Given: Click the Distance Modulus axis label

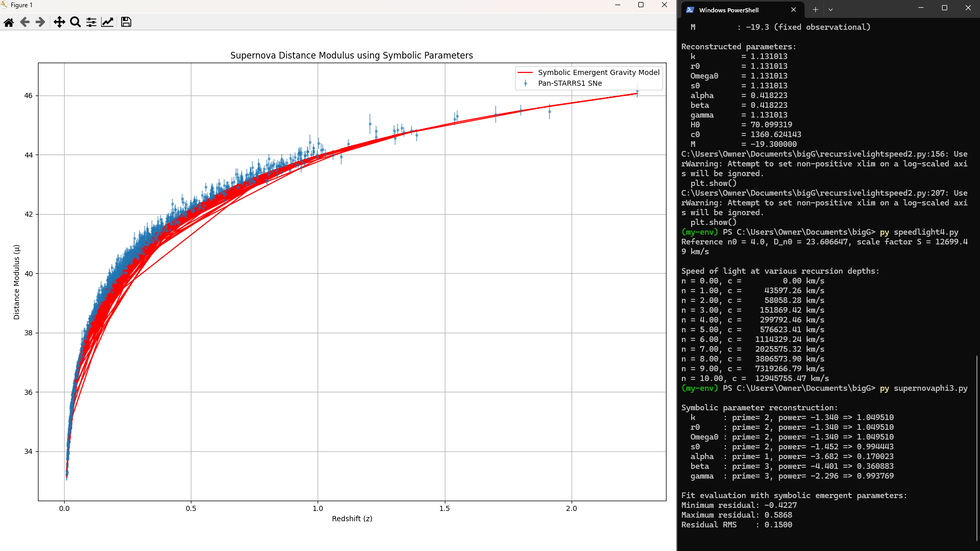Looking at the screenshot, I should point(16,282).
